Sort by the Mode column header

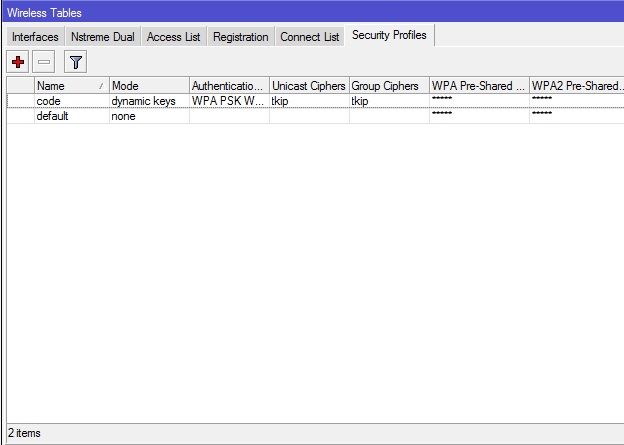pos(149,86)
